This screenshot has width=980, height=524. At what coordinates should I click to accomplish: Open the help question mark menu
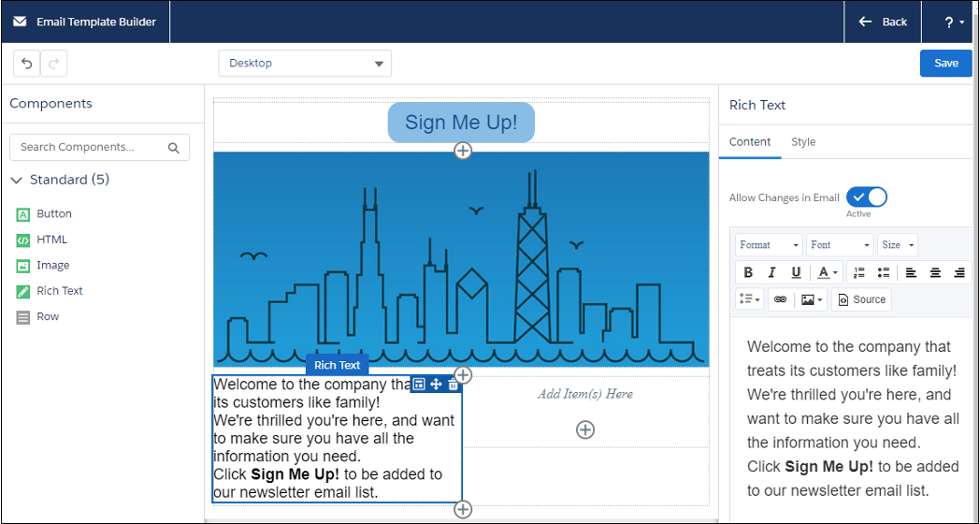[x=953, y=22]
